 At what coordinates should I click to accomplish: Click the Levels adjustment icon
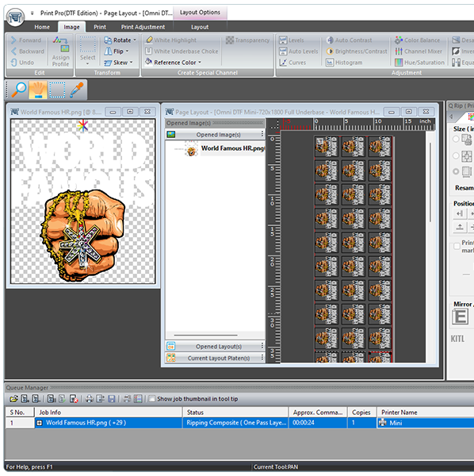pyautogui.click(x=283, y=40)
